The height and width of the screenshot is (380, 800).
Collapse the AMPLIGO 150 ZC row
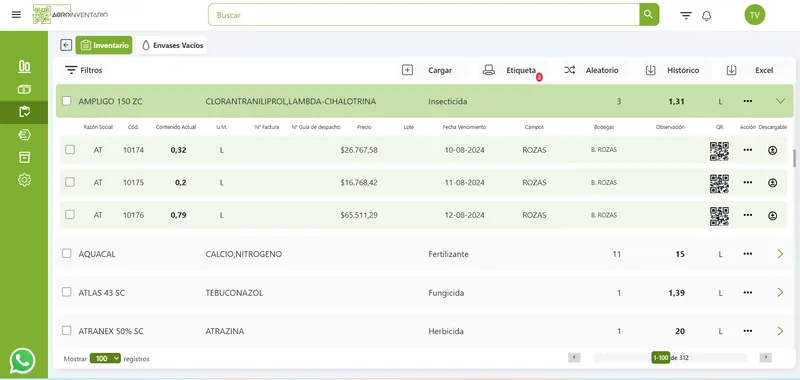click(x=780, y=101)
